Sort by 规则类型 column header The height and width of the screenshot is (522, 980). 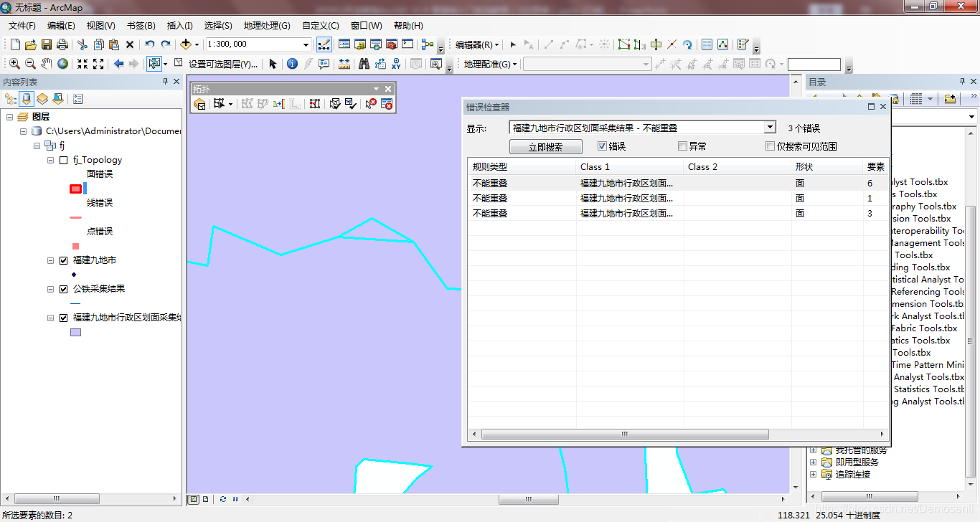pos(522,166)
